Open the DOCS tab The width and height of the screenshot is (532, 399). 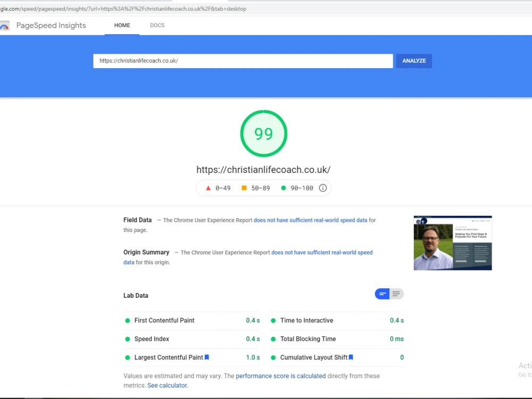click(157, 26)
